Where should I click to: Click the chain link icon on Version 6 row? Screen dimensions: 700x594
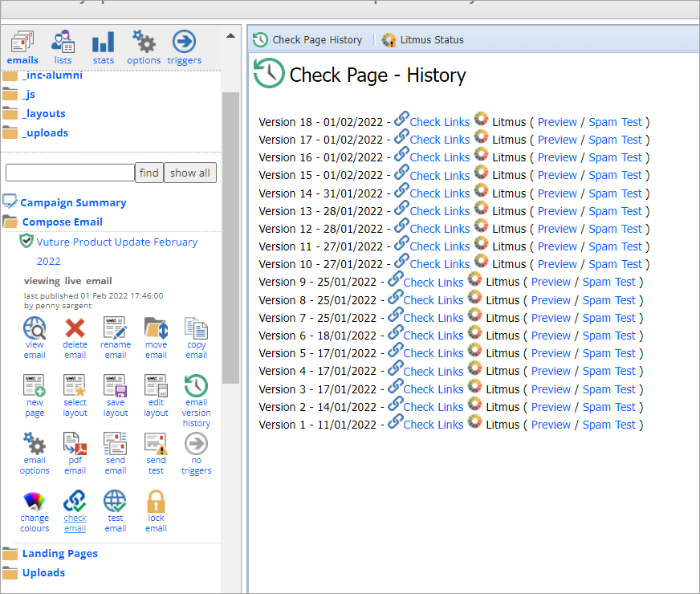point(396,332)
